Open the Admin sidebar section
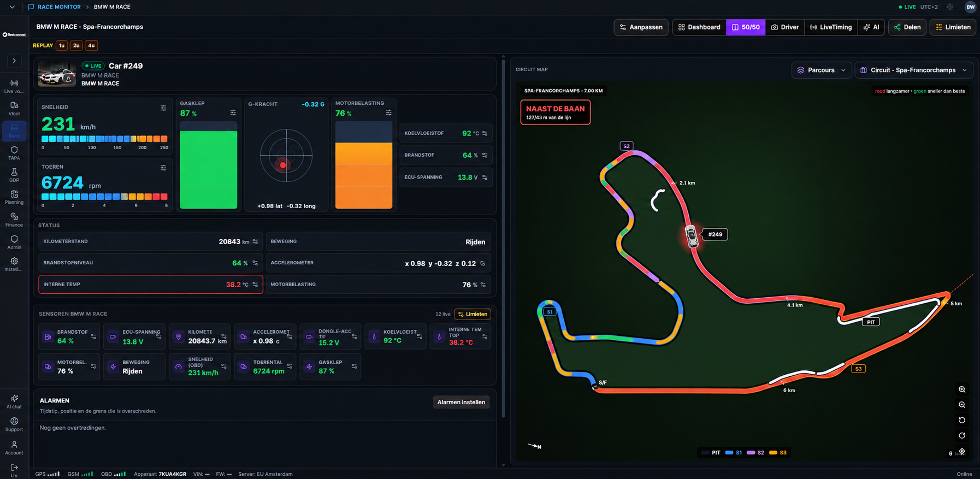980x479 pixels. pos(14,243)
